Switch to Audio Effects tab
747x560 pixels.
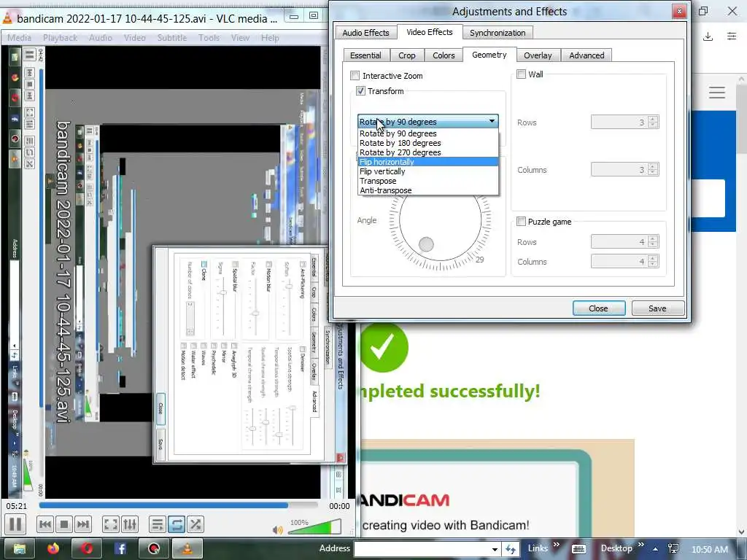366,32
